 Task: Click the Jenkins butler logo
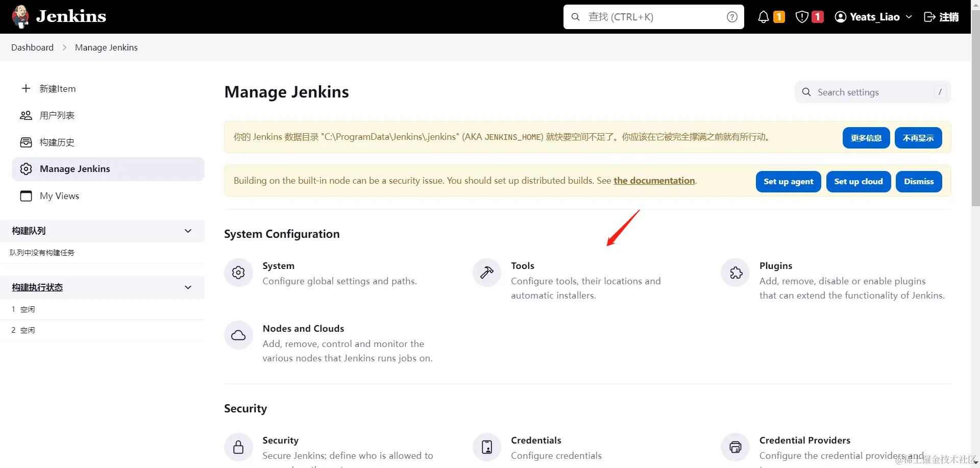point(20,17)
